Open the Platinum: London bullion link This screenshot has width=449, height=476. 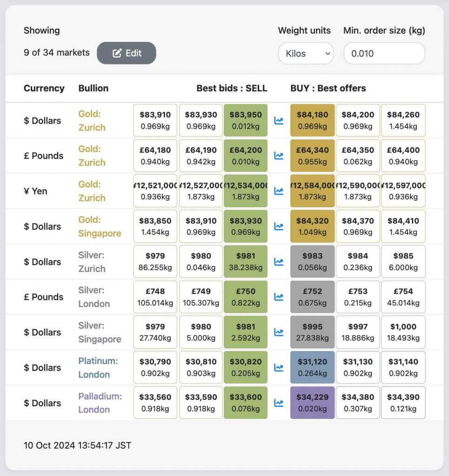pyautogui.click(x=98, y=368)
